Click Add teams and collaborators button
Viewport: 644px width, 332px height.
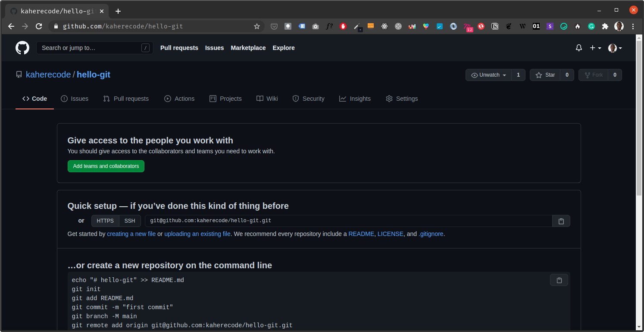(106, 166)
